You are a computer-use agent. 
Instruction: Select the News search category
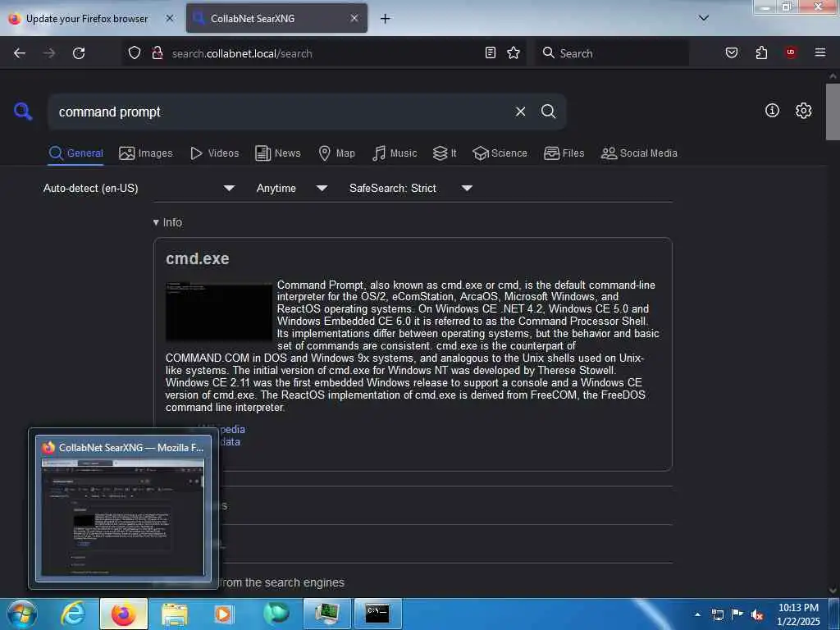(278, 153)
